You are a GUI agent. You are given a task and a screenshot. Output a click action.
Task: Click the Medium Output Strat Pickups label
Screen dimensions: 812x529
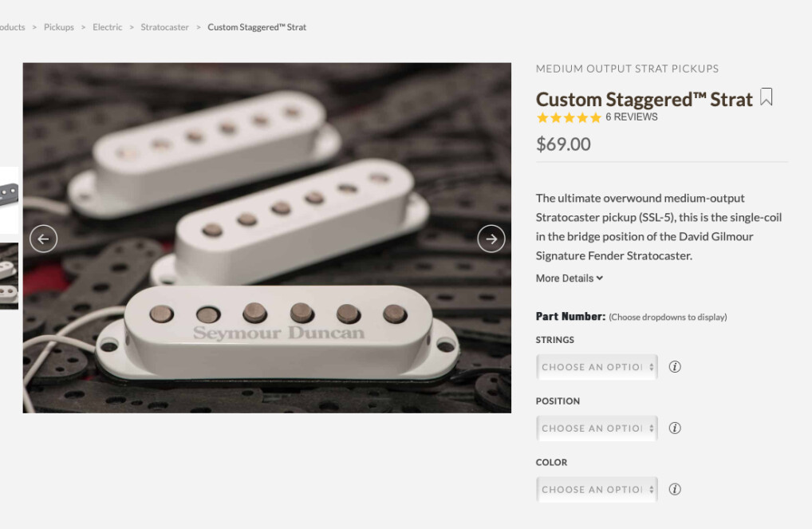click(x=627, y=69)
